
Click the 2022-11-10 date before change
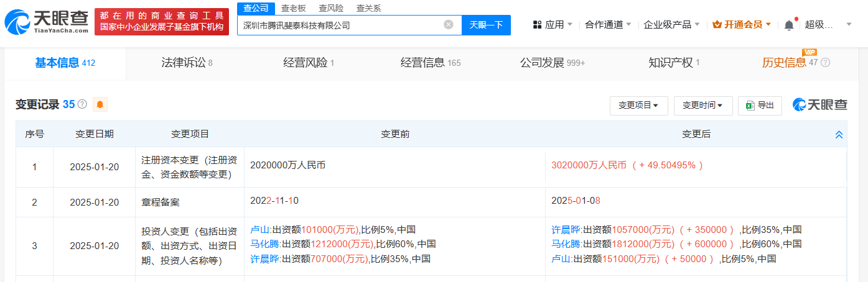[274, 201]
